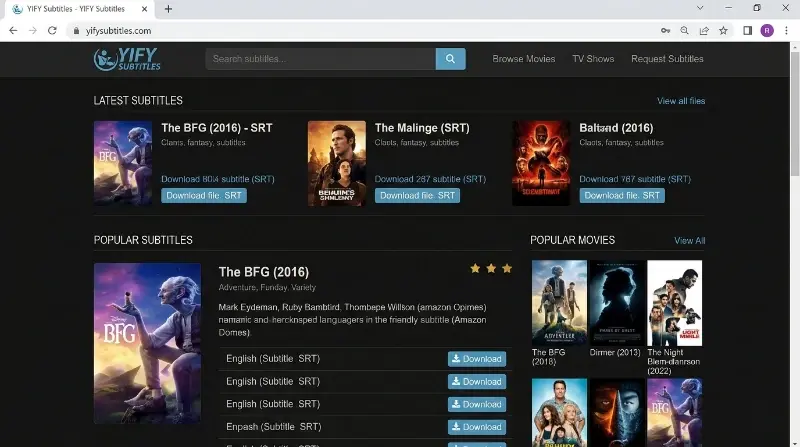
Task: Click the red Baltand poster thumbnail
Action: 541,163
